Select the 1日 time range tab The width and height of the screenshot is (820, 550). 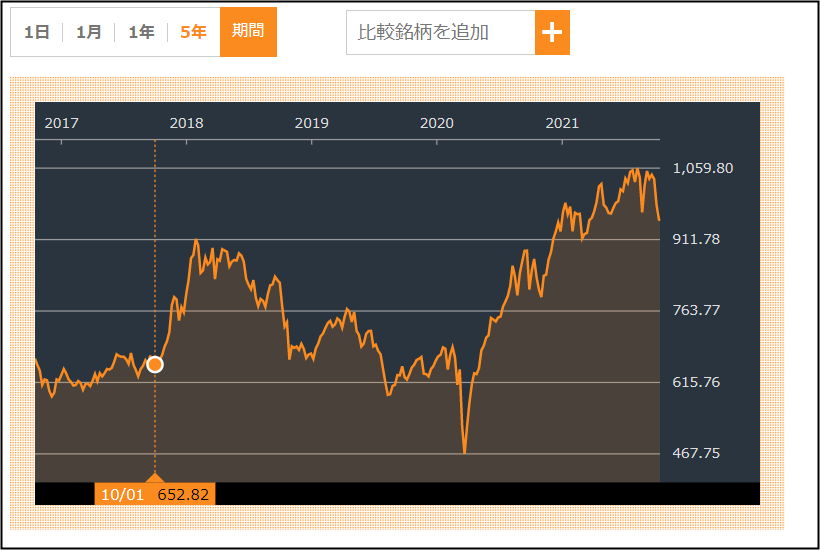pos(37,32)
